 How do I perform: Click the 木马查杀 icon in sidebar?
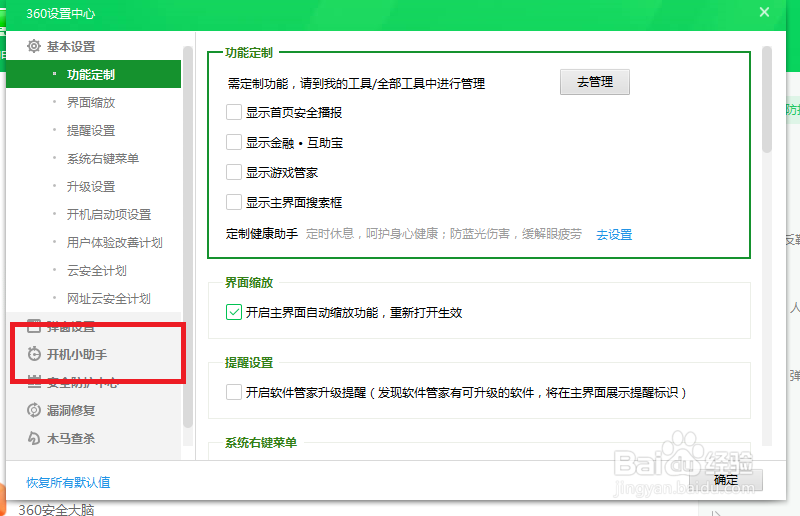pos(34,438)
